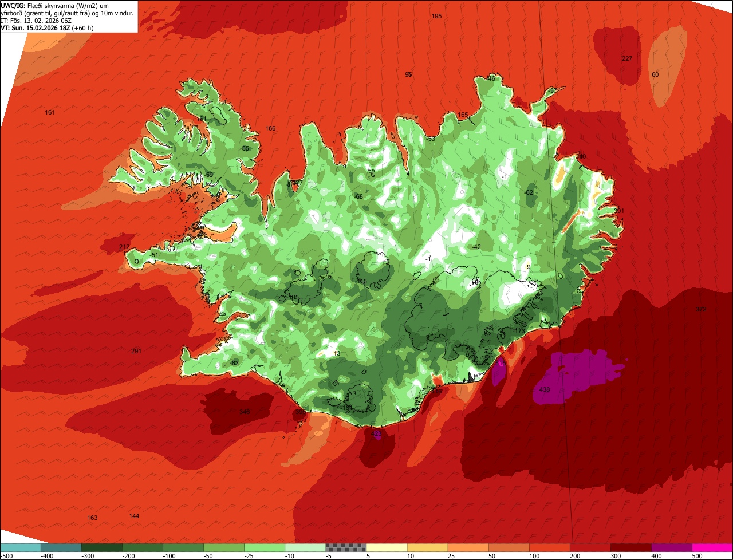Select the bright magenta above-500 legend swatch
Screen dimensions: 733x560
(x=712, y=547)
